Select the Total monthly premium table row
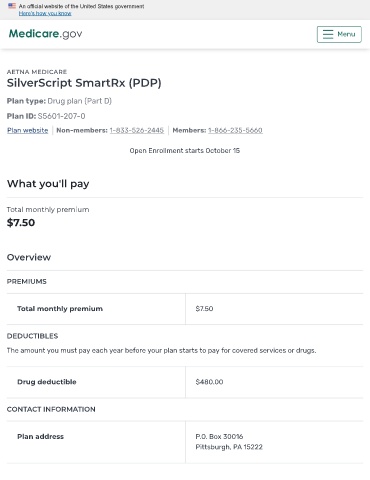The height and width of the screenshot is (480, 370). [185, 309]
